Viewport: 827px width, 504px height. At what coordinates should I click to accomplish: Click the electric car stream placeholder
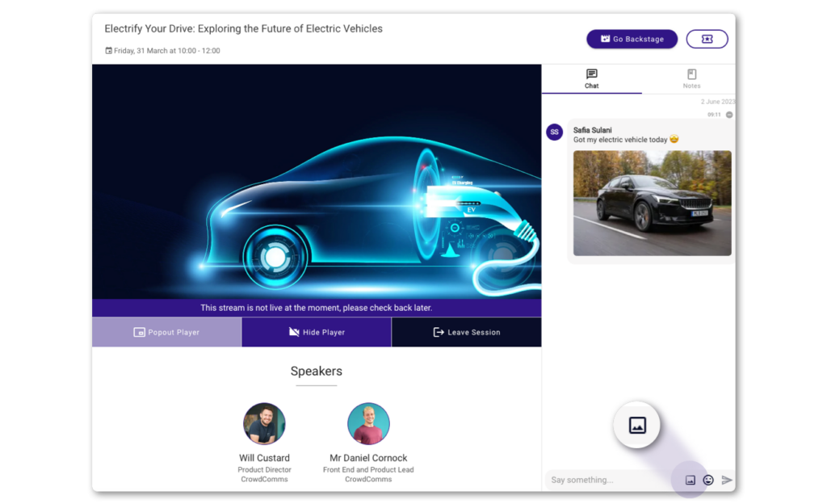tap(316, 182)
